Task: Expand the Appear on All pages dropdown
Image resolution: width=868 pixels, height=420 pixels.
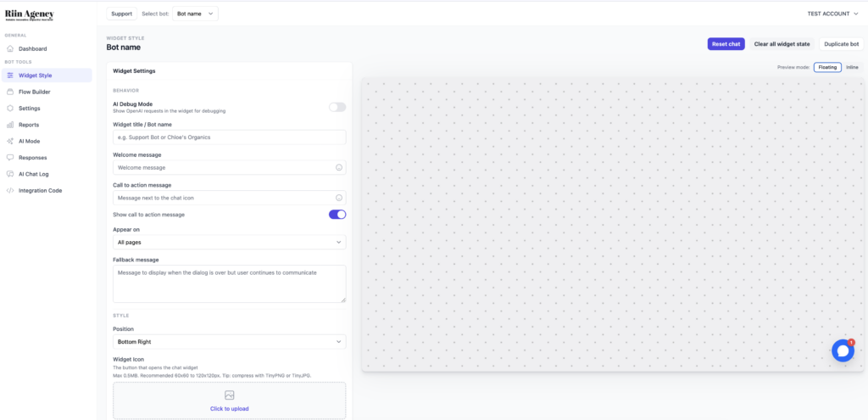Action: [229, 243]
